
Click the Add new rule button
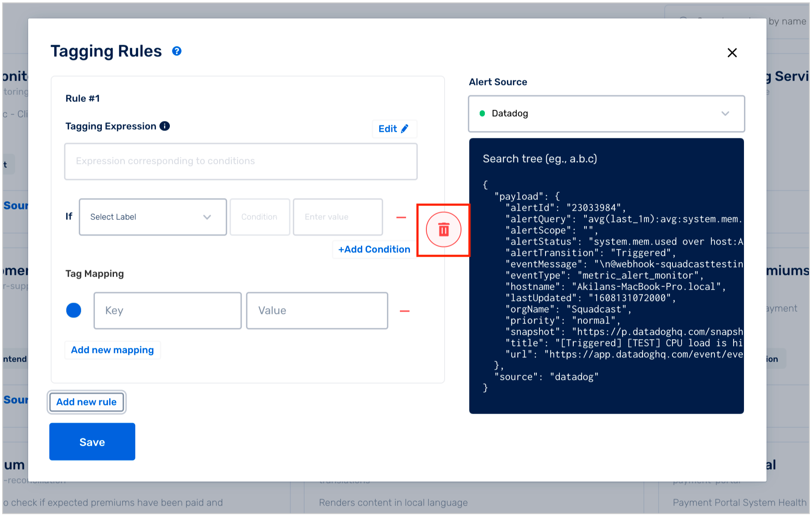coord(87,402)
